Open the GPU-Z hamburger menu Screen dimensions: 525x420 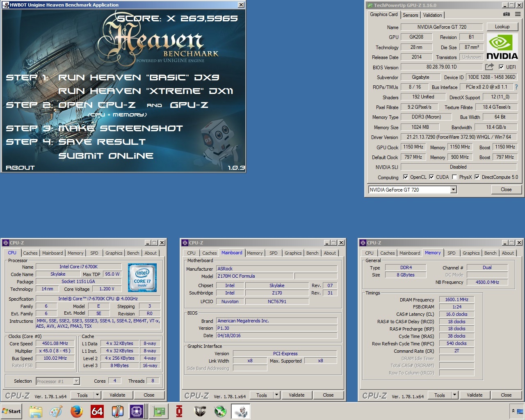518,14
